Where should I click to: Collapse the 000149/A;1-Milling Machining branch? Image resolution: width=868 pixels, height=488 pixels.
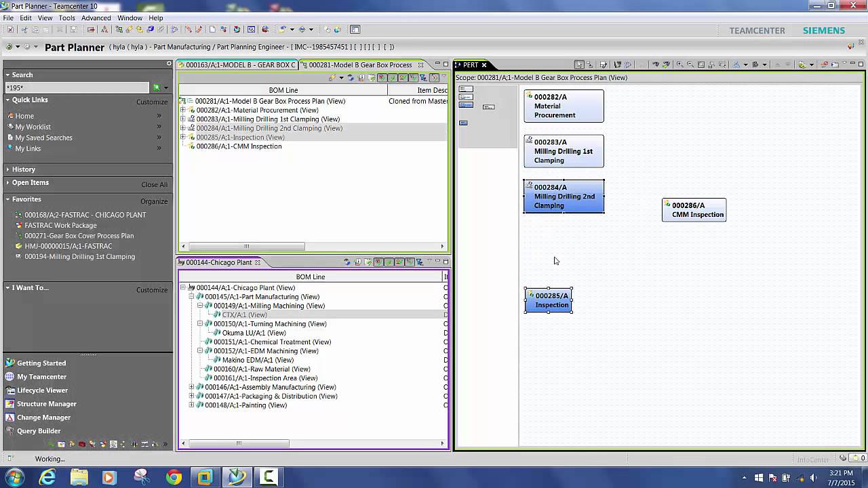click(x=199, y=306)
